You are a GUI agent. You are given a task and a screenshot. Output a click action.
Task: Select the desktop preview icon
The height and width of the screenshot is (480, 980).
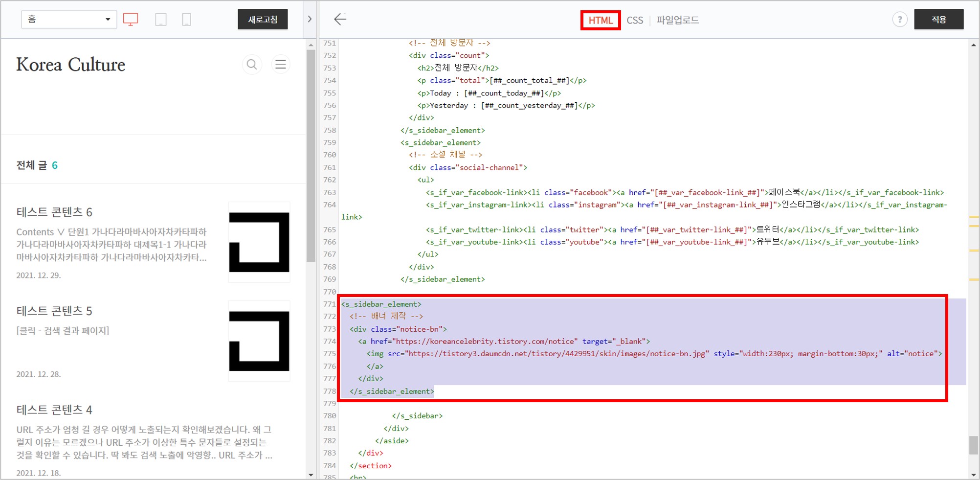click(131, 20)
